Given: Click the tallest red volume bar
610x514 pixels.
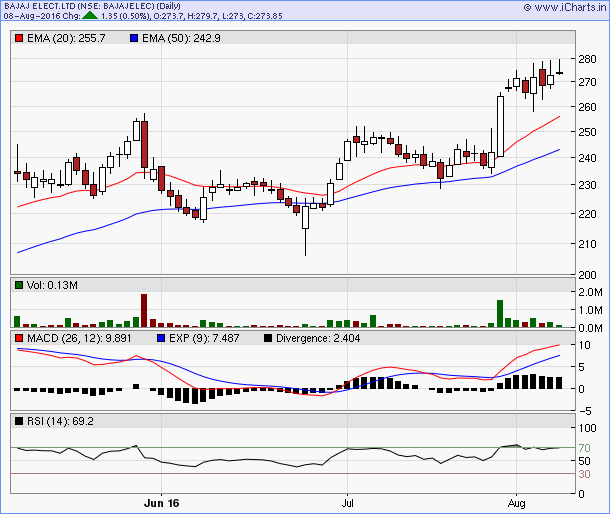Looking at the screenshot, I should point(144,311).
